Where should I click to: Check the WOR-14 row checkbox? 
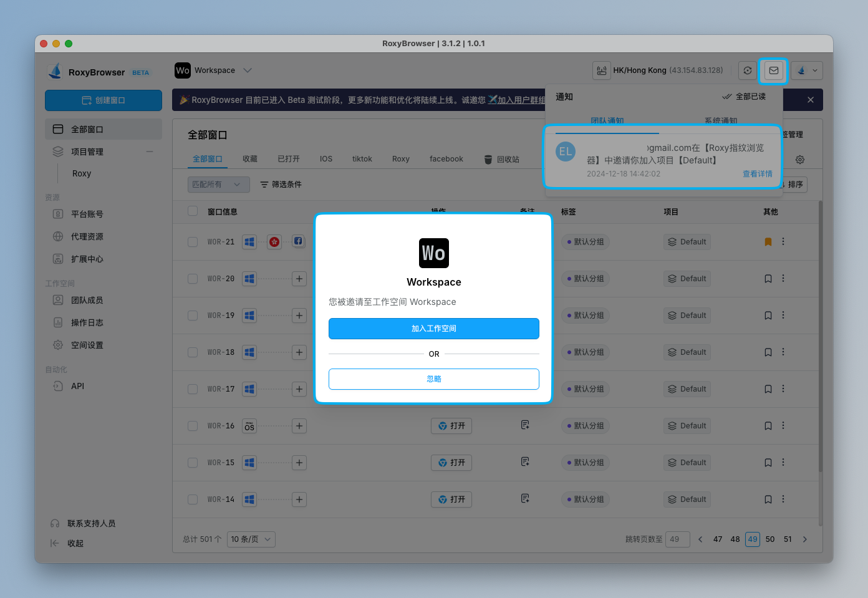pyautogui.click(x=193, y=499)
